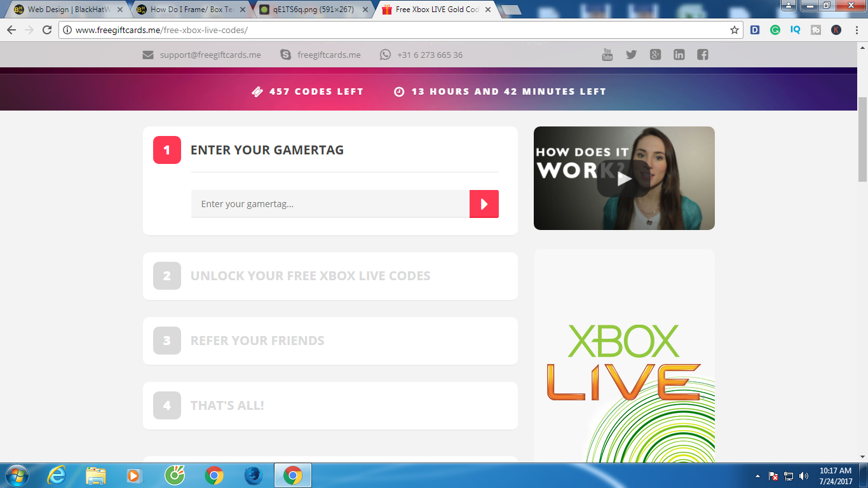This screenshot has width=868, height=488.
Task: Click the page's vertical scrollbar thumb
Action: coord(862,140)
